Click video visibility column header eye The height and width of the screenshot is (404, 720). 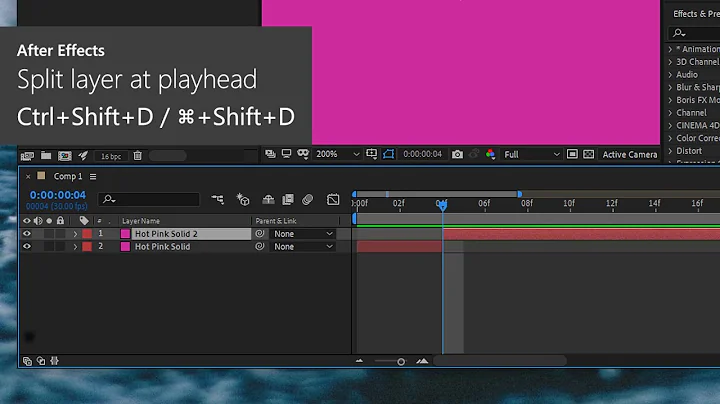[x=27, y=221]
